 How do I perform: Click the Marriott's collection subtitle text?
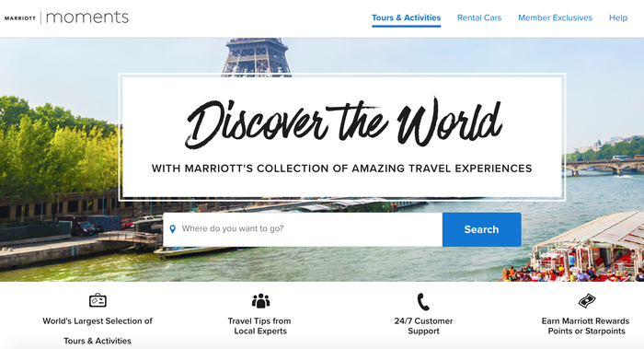coord(341,169)
